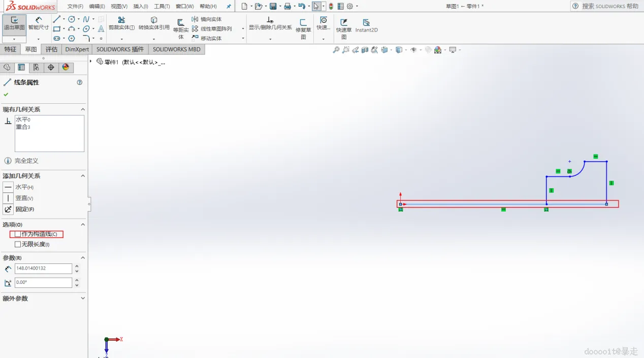Viewport: 644px width, 358px height.
Task: Open dropdown under 退出草图 button
Action: (14, 39)
